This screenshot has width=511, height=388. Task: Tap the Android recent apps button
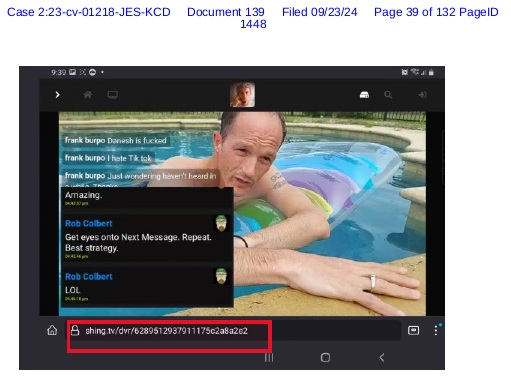269,358
